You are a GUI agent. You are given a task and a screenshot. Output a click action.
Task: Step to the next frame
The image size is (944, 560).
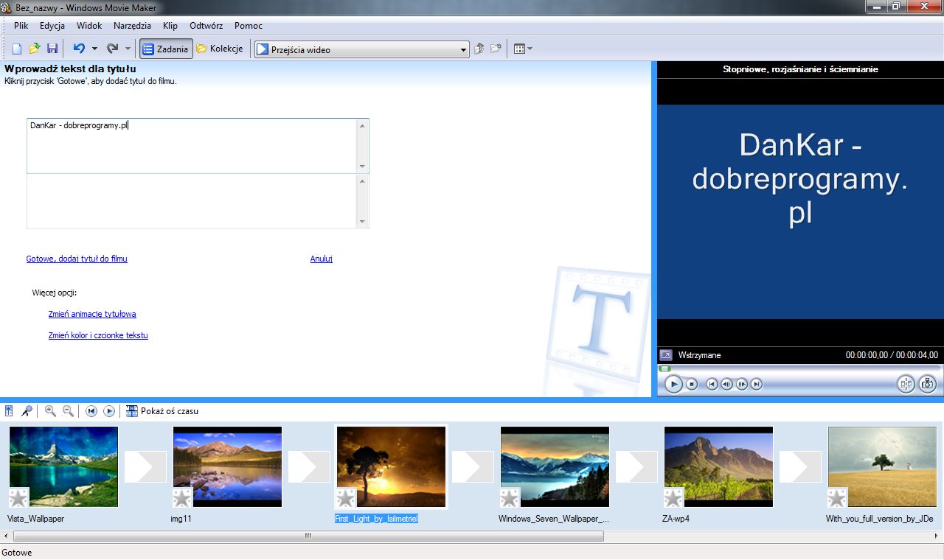pyautogui.click(x=742, y=384)
